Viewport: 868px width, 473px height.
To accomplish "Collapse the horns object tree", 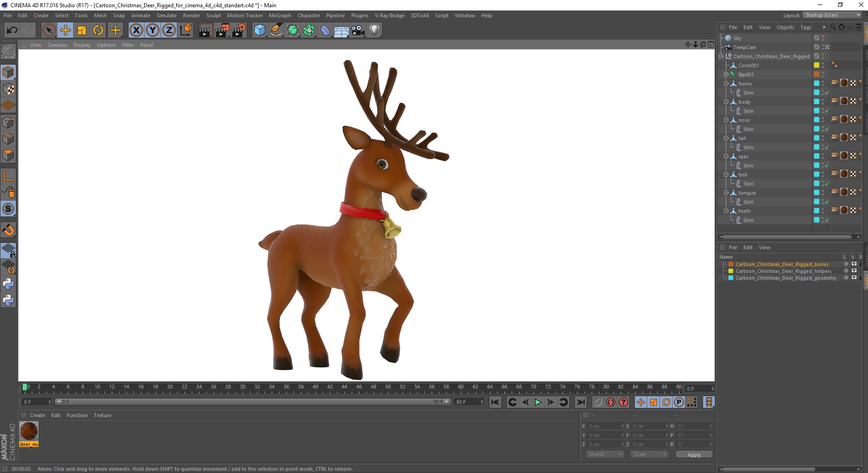I will click(x=726, y=84).
